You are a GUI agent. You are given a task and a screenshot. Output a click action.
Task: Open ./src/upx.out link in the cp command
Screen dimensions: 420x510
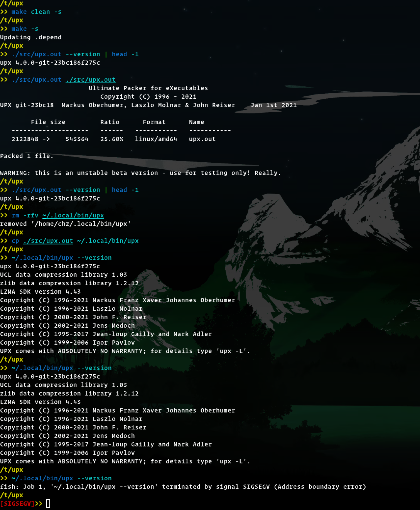(48, 241)
